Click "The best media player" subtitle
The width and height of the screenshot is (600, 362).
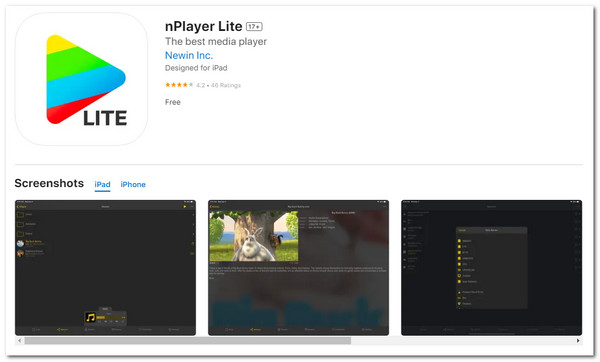pyautogui.click(x=216, y=41)
